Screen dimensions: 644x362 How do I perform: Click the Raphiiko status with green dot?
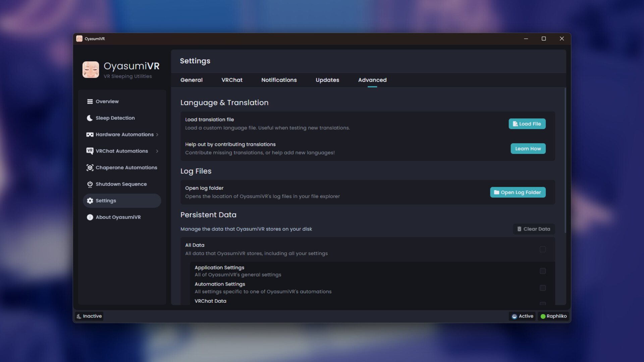point(553,316)
